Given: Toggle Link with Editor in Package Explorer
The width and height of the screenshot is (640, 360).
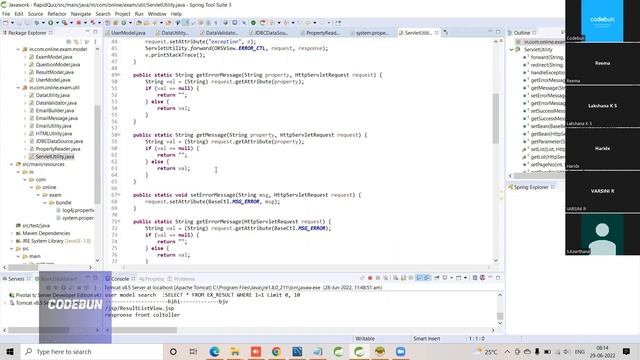Looking at the screenshot, I should (x=76, y=41).
